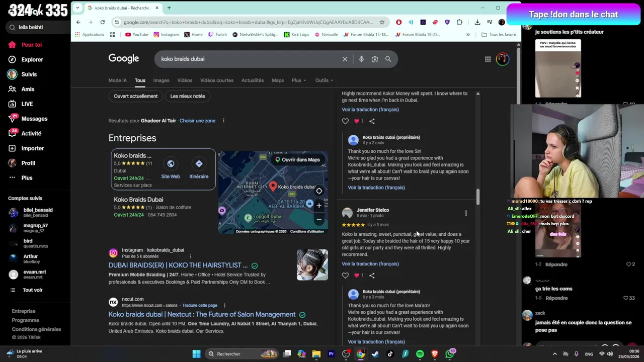
Task: Open Tous les favoris folder
Action: coord(499,35)
